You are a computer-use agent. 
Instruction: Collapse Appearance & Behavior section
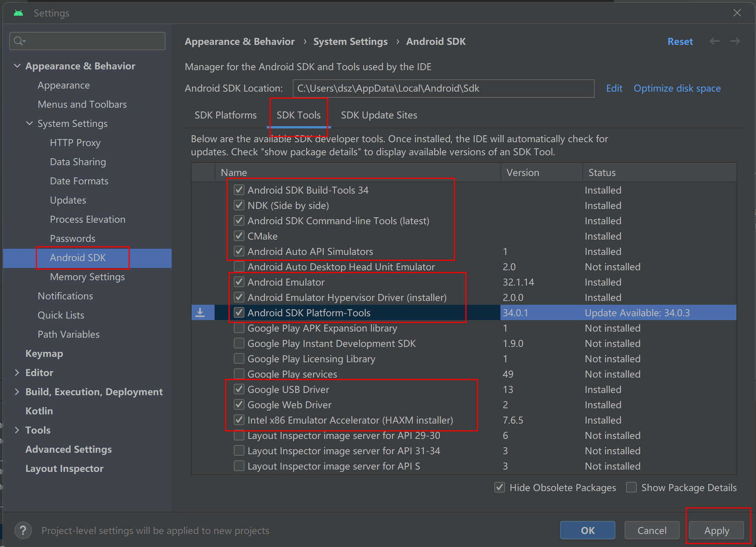(x=17, y=66)
